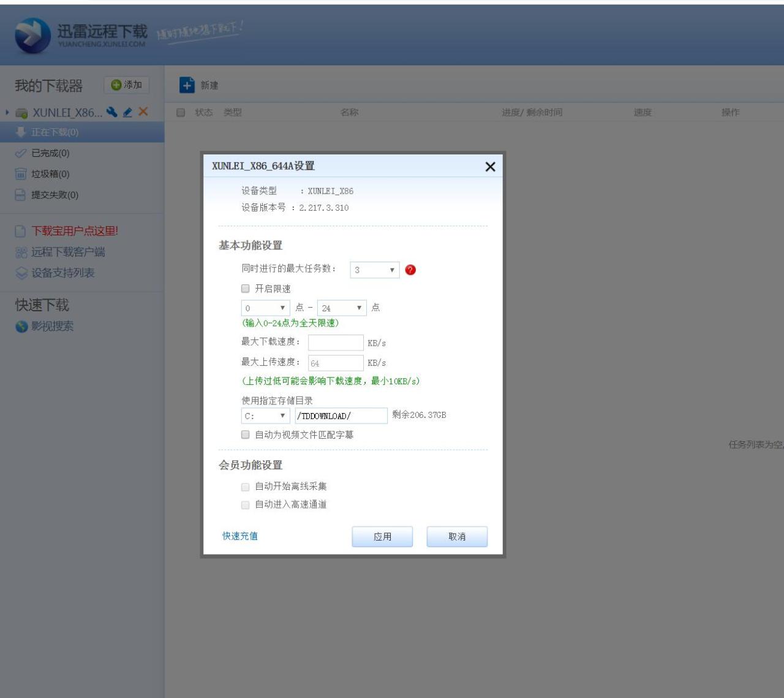This screenshot has width=784, height=698.
Task: Enable the 开启限速 checkbox
Action: [x=246, y=289]
